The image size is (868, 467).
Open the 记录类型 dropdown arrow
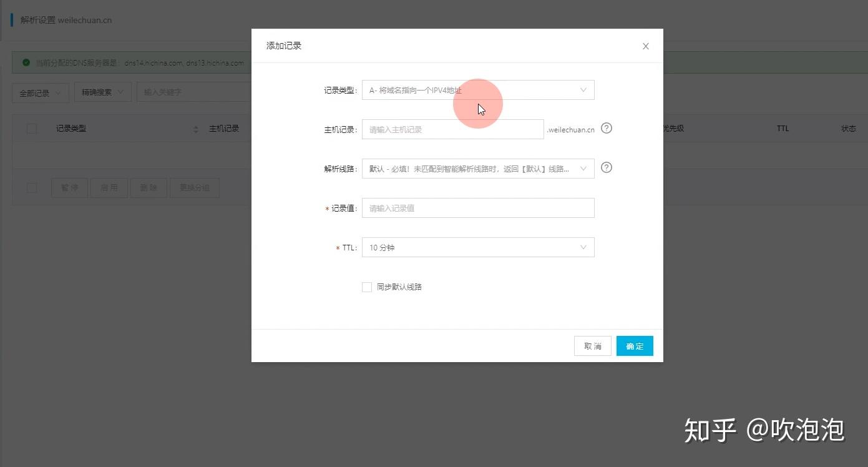point(583,90)
